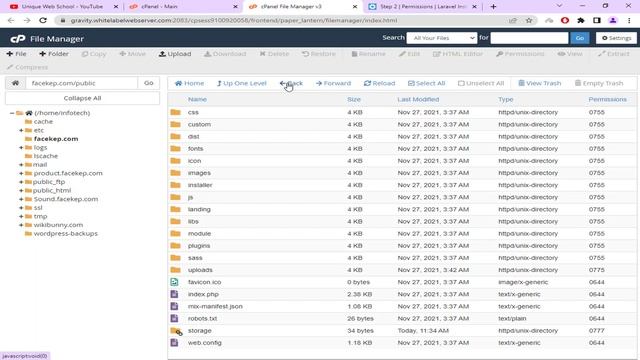Open the home directory icon beside path field

[x=16, y=83]
